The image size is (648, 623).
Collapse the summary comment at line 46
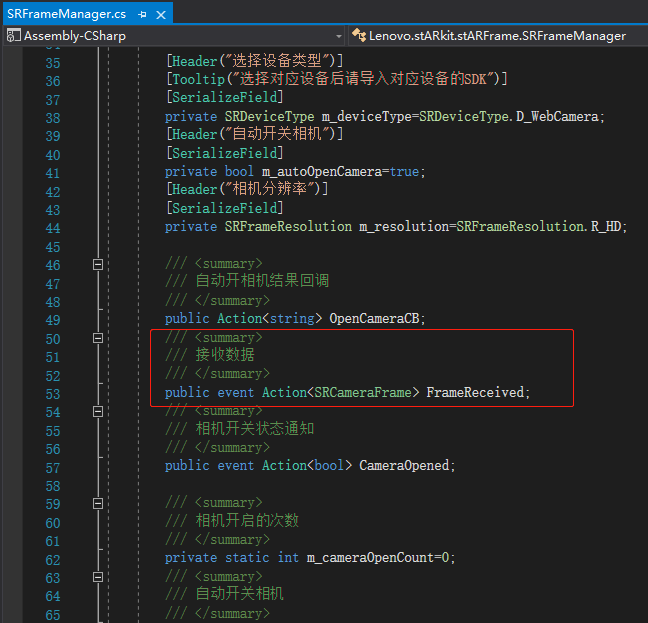point(98,264)
